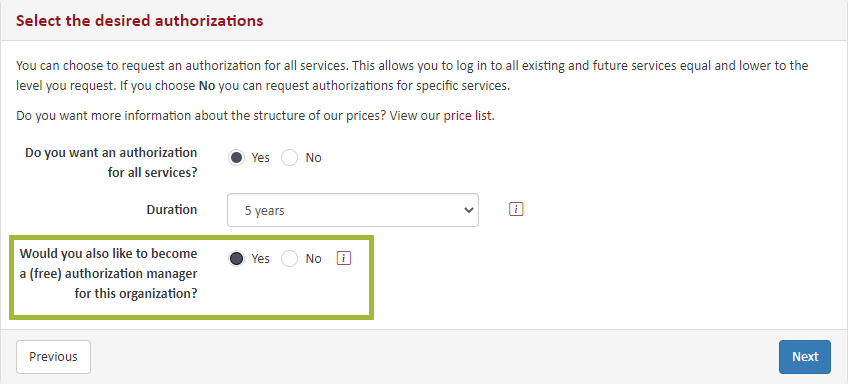Open the Duration dropdown showing 5 years
The width and height of the screenshot is (851, 384).
353,210
